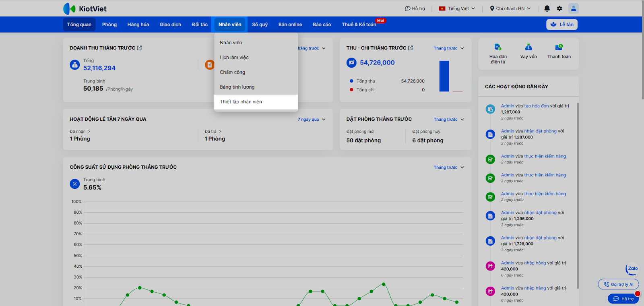The image size is (644, 306).
Task: Open external link for Doanh thu tháng trước
Action: click(x=139, y=48)
